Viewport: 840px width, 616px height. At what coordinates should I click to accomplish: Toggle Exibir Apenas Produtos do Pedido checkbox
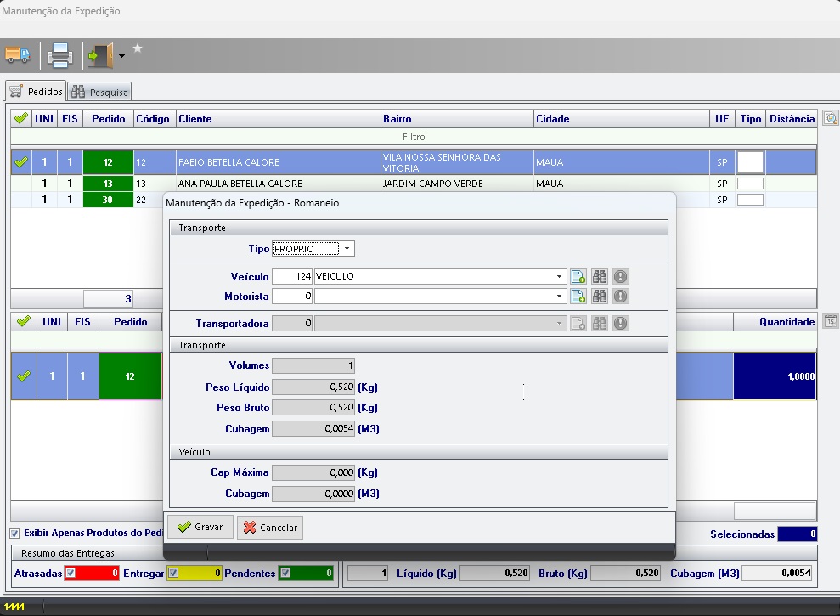click(x=14, y=534)
